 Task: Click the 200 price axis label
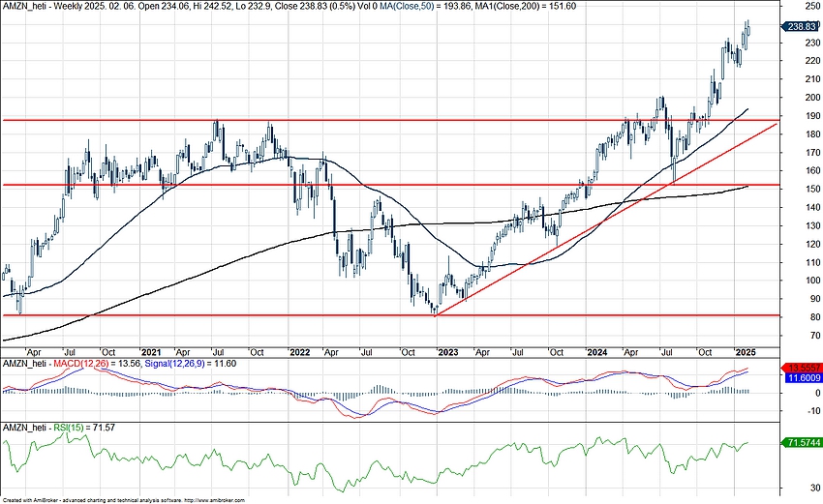[813, 98]
